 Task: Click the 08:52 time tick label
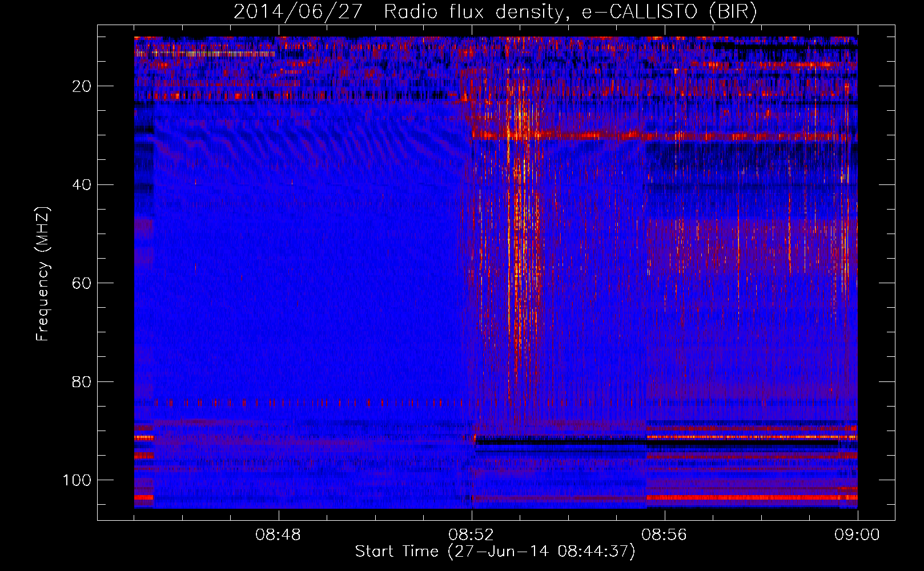click(x=471, y=534)
